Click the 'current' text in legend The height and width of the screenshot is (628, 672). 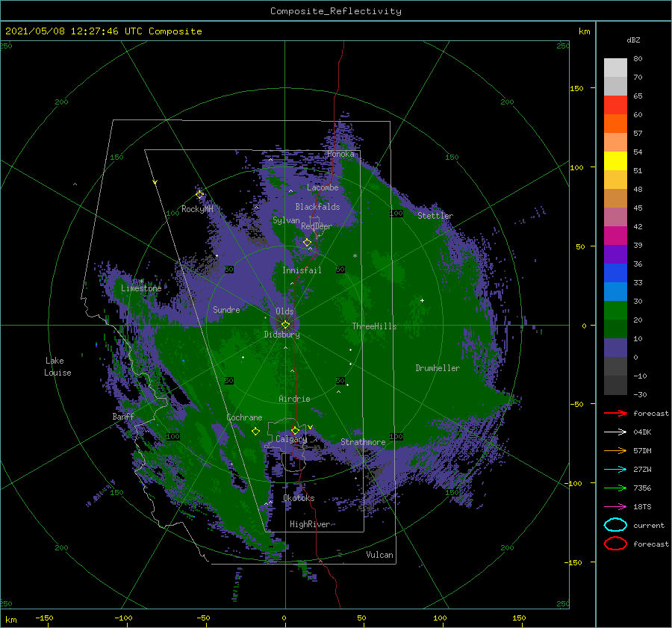(649, 526)
